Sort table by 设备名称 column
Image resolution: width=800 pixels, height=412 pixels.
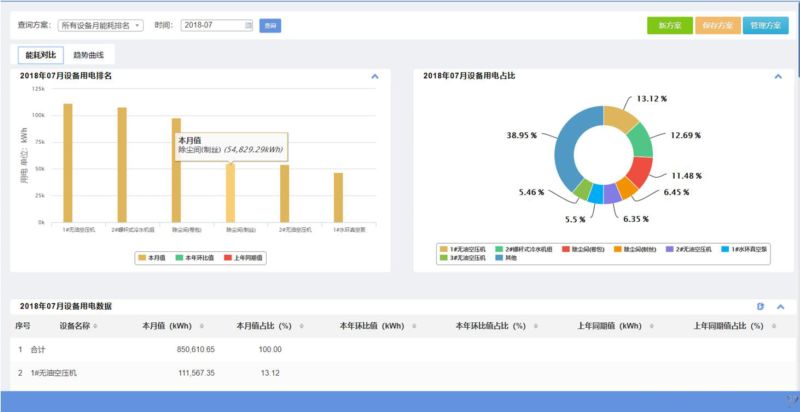(x=95, y=326)
